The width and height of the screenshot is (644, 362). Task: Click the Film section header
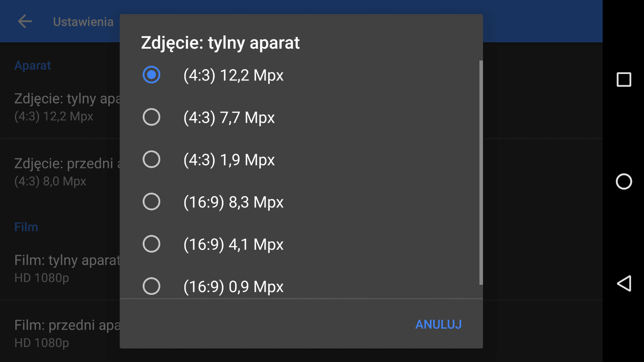tap(26, 227)
